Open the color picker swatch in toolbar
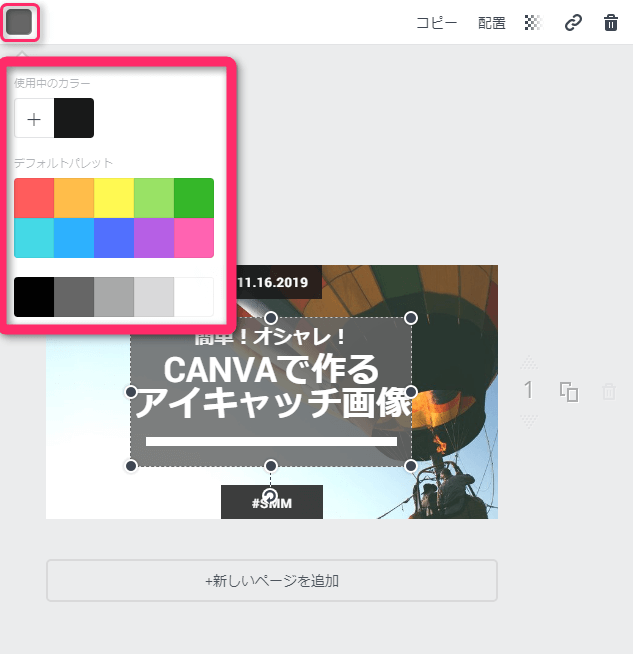This screenshot has height=654, width=633. [x=19, y=22]
